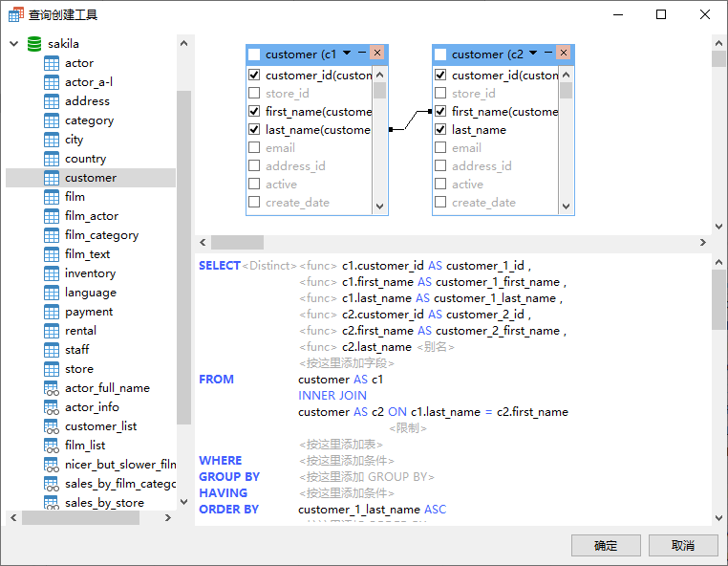This screenshot has width=728, height=566.
Task: Close the customer (c1) table box
Action: point(377,53)
